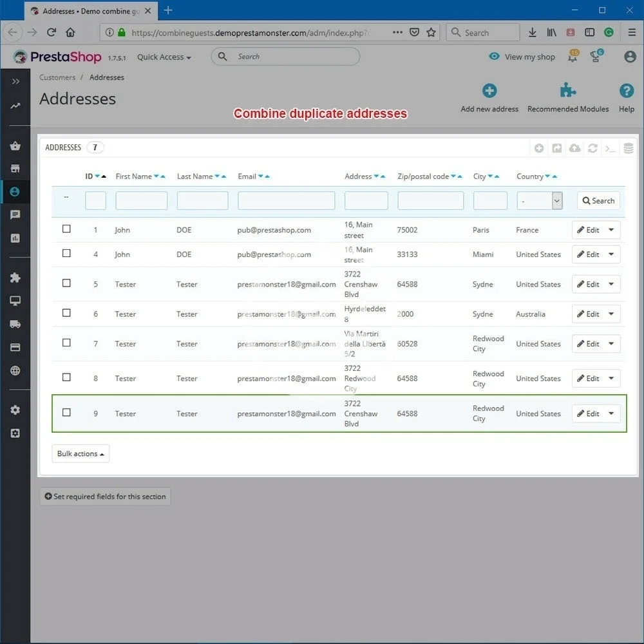Click the notifications bell icon
Screen dimensions: 644x644
point(573,57)
